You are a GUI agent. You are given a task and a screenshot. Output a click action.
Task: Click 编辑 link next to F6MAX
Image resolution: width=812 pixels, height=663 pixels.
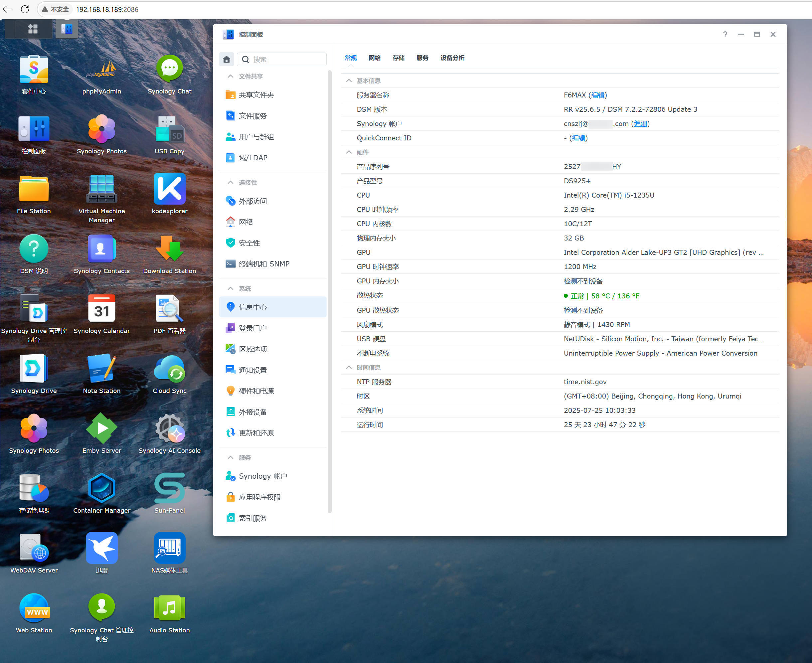(598, 95)
